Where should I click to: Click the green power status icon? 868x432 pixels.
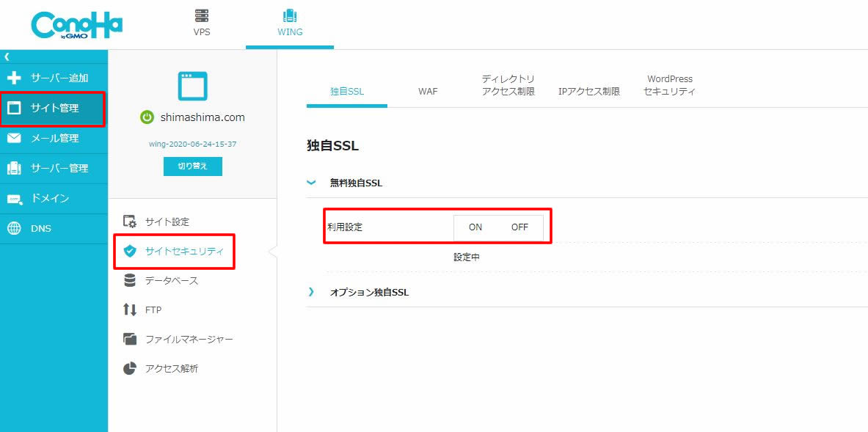point(147,117)
